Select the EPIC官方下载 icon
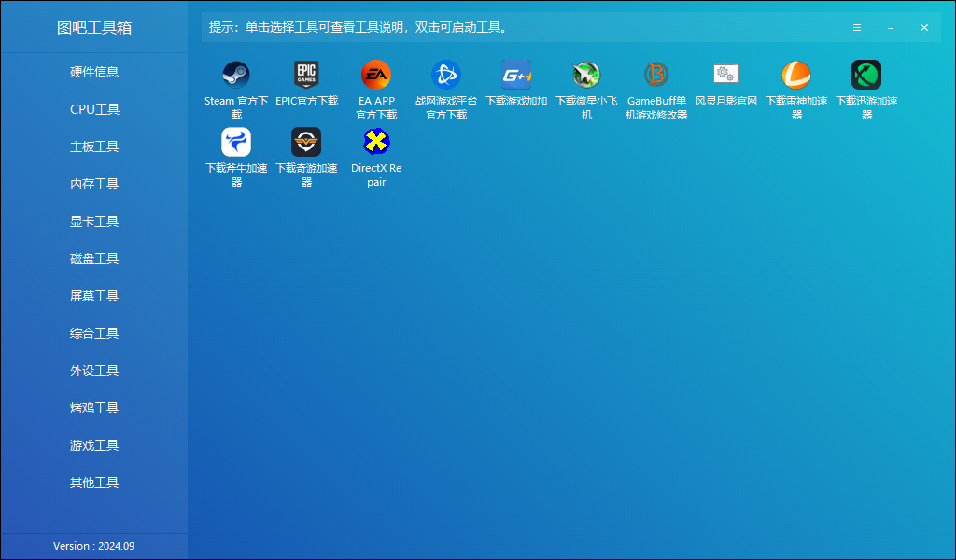This screenshot has width=956, height=560. 306,75
